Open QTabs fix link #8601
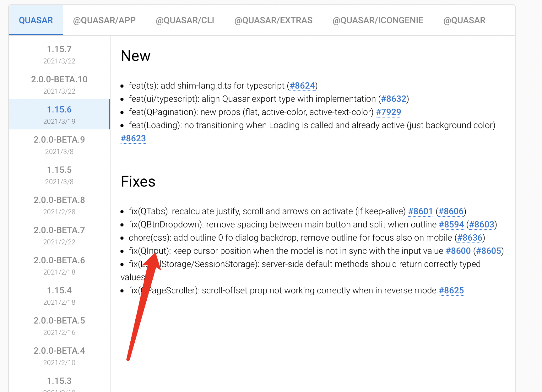542x392 pixels. [x=421, y=211]
